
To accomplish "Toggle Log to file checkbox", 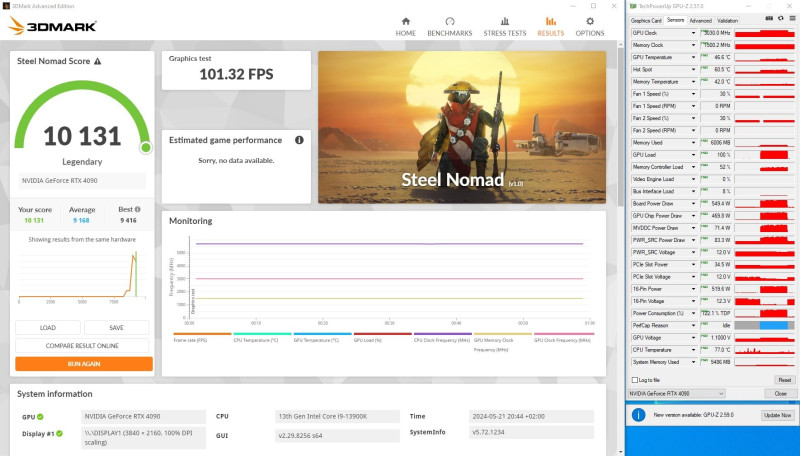I will [635, 380].
